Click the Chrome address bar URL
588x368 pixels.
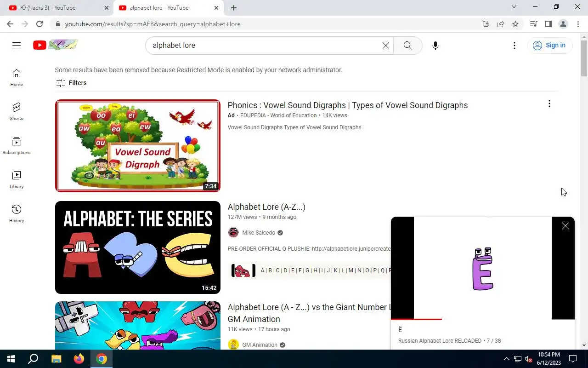coord(153,24)
